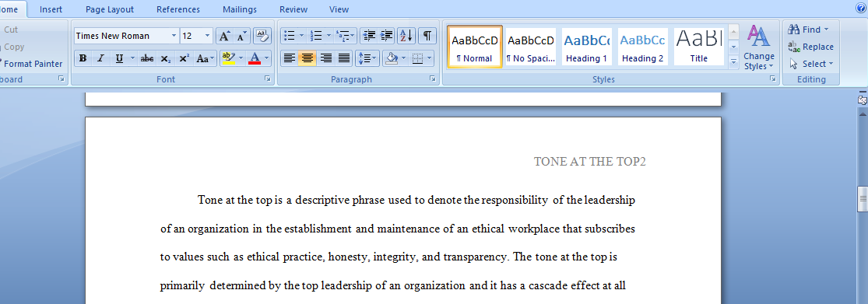Apply the Heading 1 style

(586, 47)
